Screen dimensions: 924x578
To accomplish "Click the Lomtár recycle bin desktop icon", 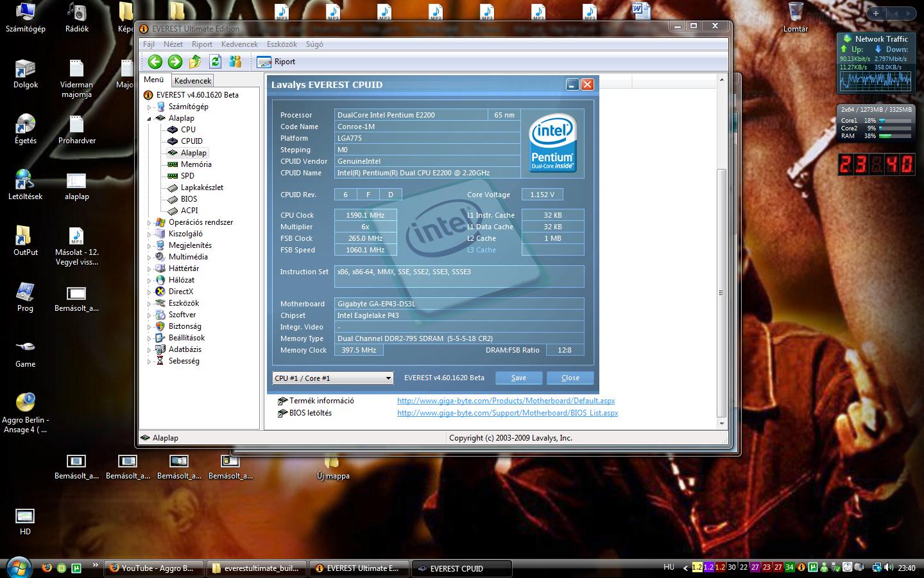I will (x=795, y=17).
